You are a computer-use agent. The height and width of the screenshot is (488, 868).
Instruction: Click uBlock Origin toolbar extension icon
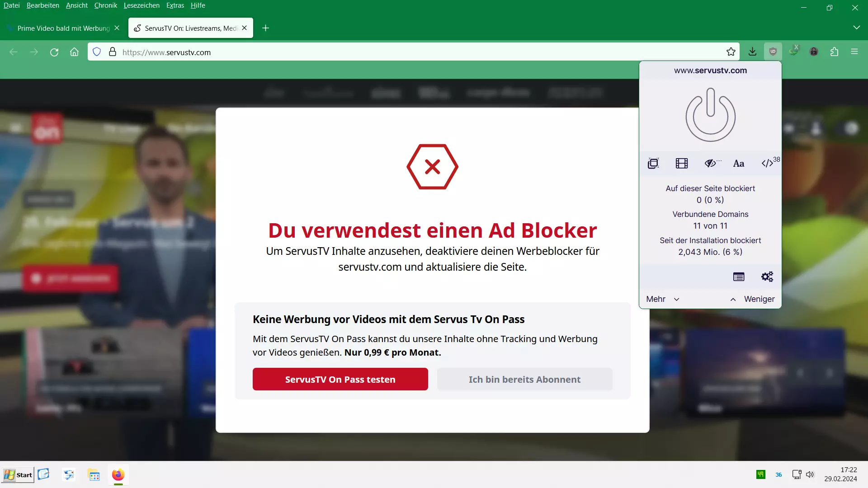(773, 52)
